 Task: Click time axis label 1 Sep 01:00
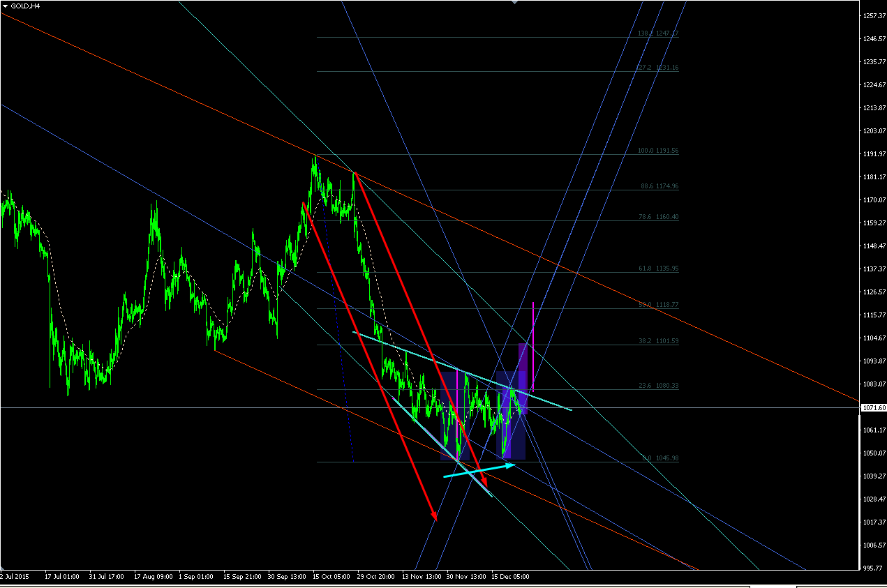pyautogui.click(x=196, y=577)
